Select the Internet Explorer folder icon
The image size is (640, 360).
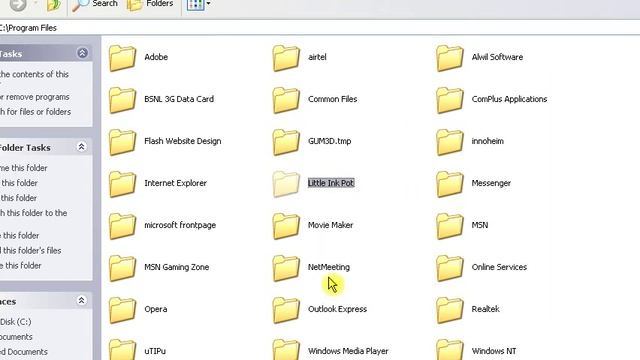122,184
